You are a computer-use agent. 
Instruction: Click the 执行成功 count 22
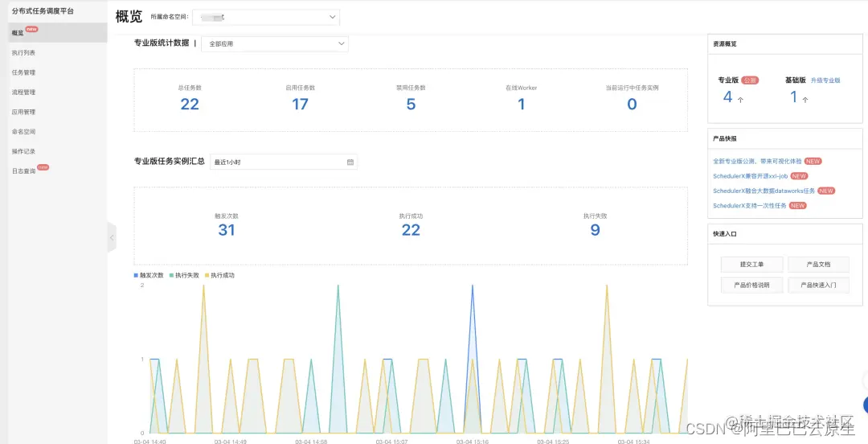(411, 230)
